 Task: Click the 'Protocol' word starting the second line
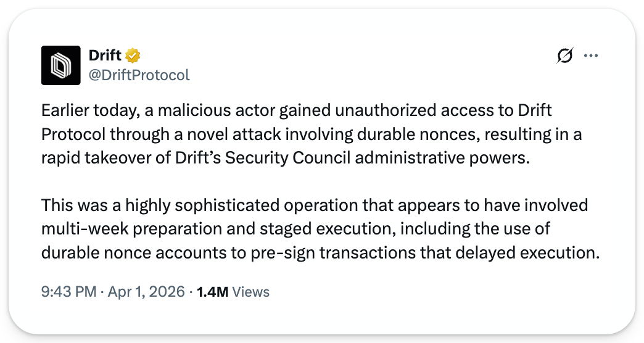73,134
